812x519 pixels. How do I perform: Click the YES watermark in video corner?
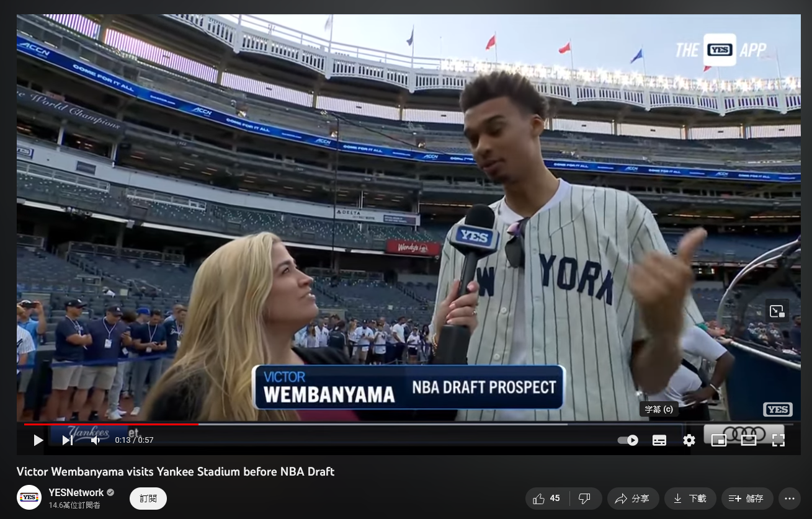pyautogui.click(x=777, y=409)
